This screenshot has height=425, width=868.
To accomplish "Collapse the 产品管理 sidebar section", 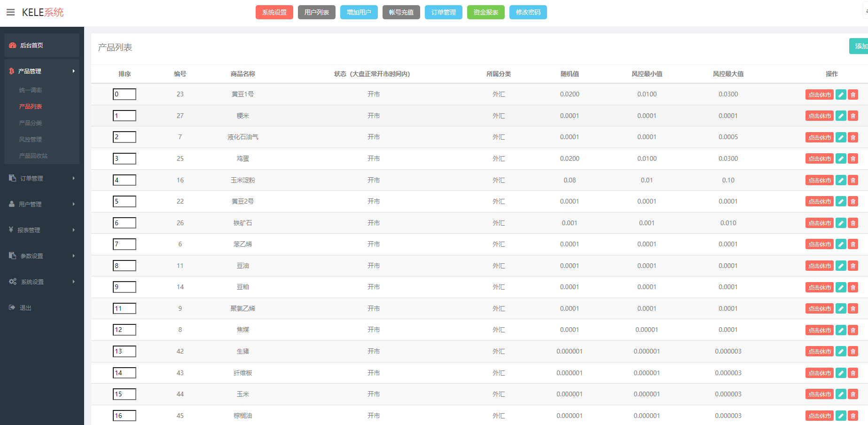I will point(41,71).
